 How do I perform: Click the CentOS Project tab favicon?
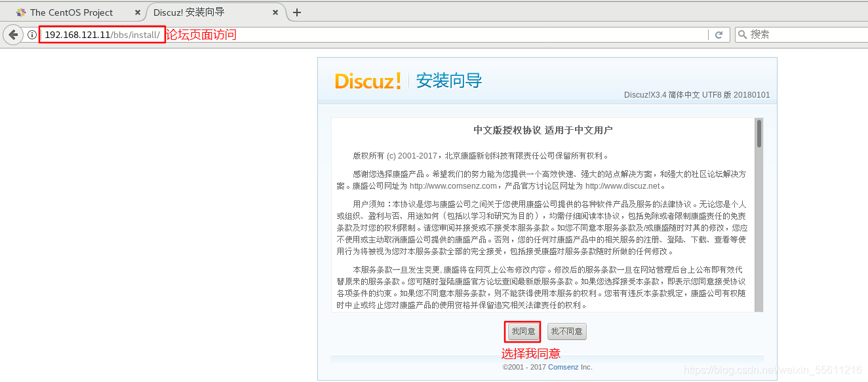(x=21, y=12)
